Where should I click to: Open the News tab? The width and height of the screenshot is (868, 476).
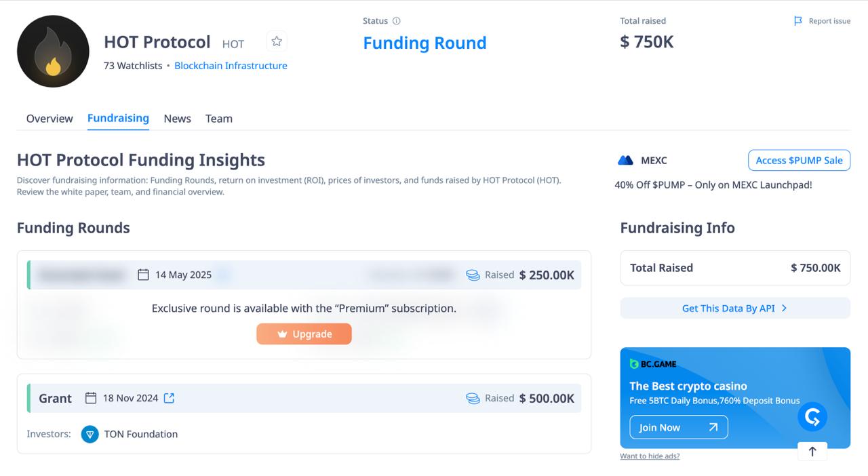178,119
